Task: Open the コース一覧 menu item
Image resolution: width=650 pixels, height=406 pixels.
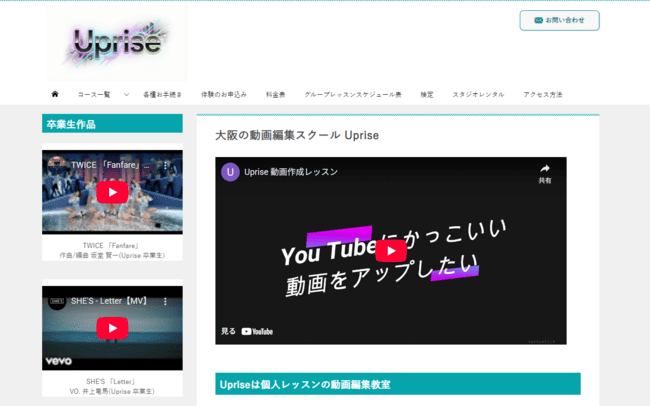Action: (94, 94)
